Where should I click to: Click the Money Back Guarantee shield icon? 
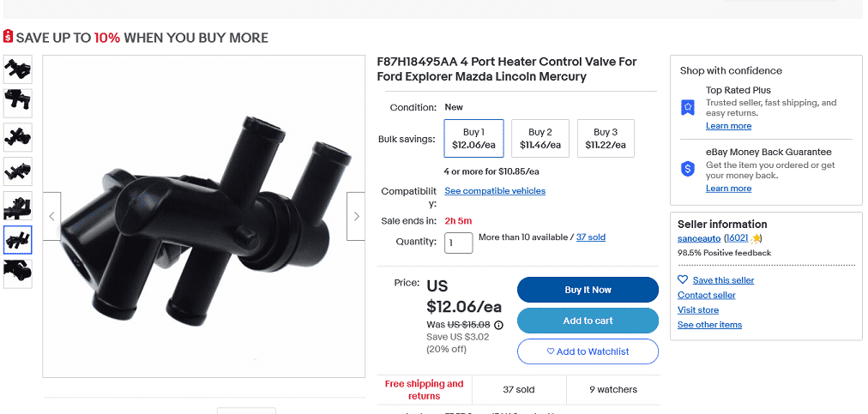click(687, 169)
